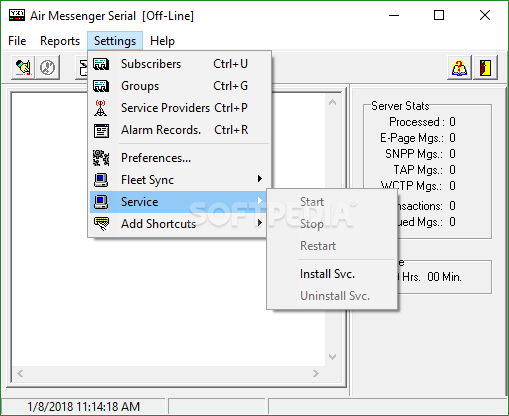
Task: Click the Service Providers antenna icon
Action: (101, 108)
